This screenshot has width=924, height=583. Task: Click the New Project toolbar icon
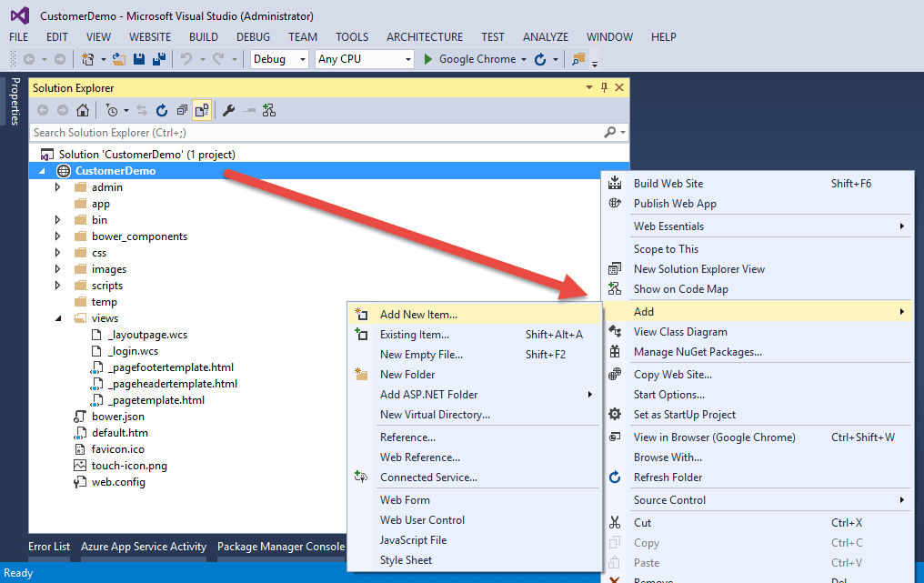(88, 59)
